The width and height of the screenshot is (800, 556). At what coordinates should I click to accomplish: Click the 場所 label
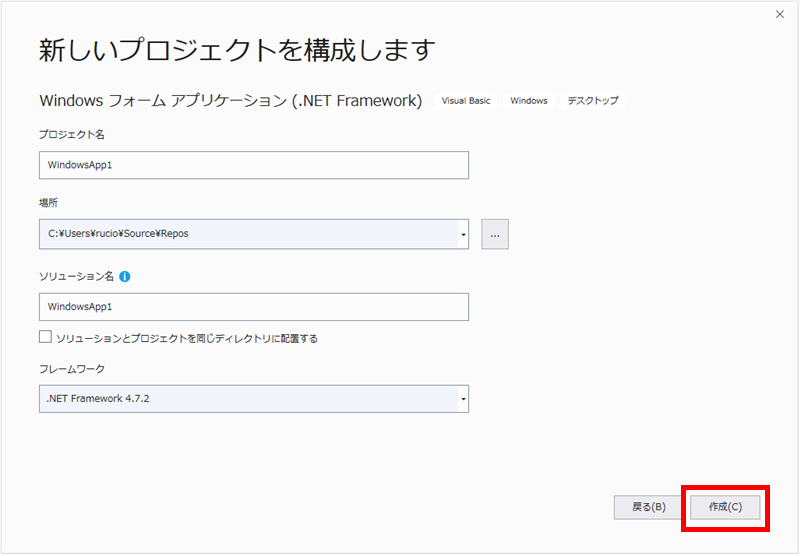pos(48,202)
